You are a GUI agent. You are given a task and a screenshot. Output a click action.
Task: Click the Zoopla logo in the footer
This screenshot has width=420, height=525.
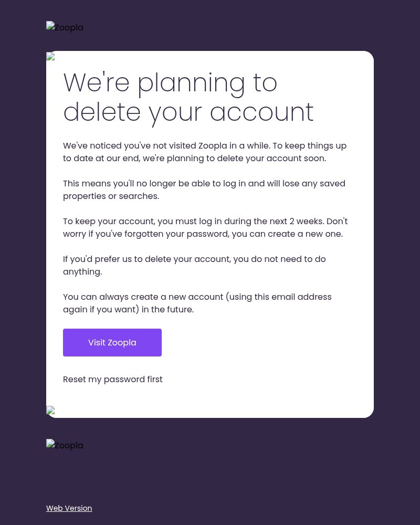point(65,445)
